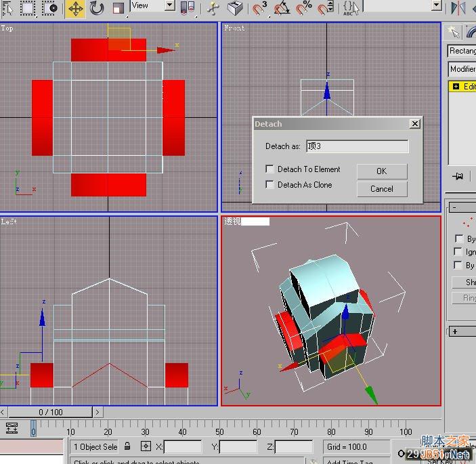This screenshot has height=464, width=476.
Task: Click the perspective 透视 viewport label
Action: [232, 221]
